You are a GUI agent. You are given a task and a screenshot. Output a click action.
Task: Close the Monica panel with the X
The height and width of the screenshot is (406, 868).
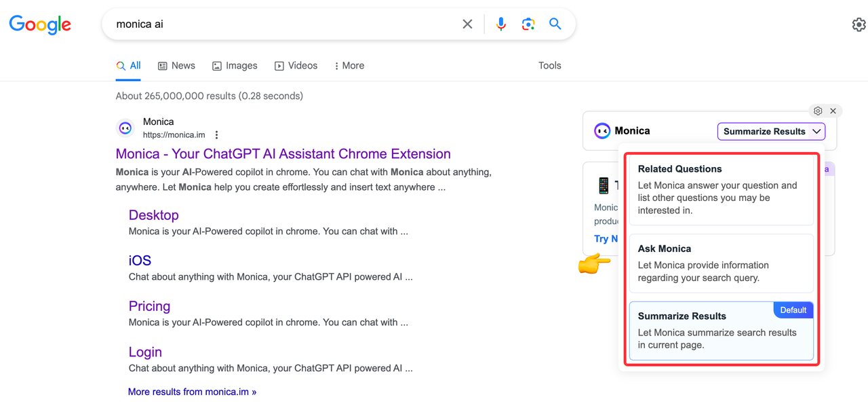833,111
